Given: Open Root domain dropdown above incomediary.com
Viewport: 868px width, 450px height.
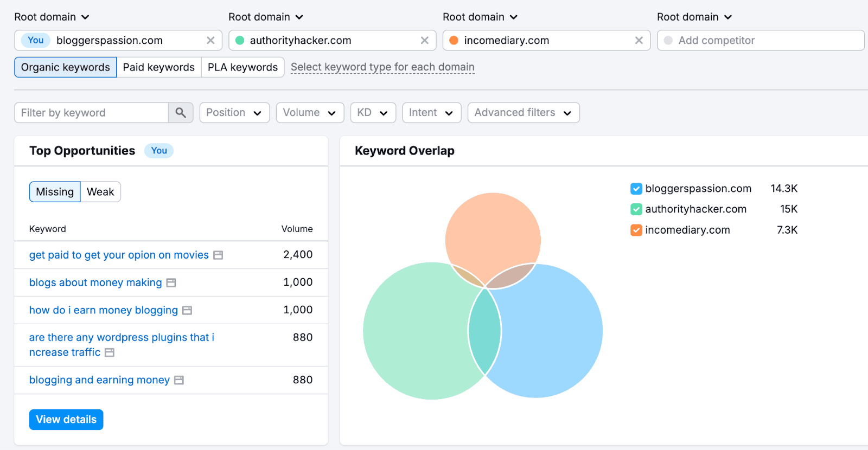Looking at the screenshot, I should click(x=480, y=17).
